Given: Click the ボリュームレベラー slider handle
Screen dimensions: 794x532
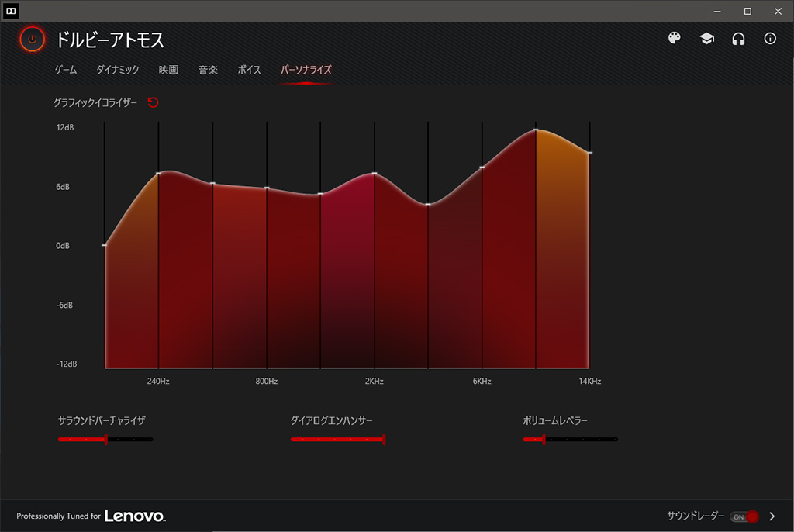Looking at the screenshot, I should (544, 439).
